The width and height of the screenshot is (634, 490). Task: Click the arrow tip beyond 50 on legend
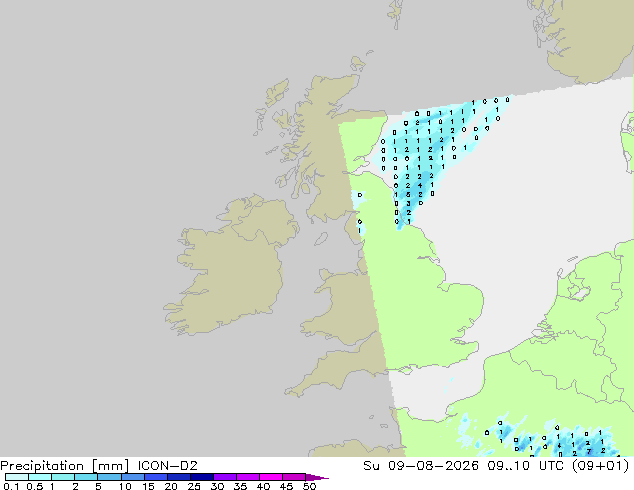pos(317,477)
